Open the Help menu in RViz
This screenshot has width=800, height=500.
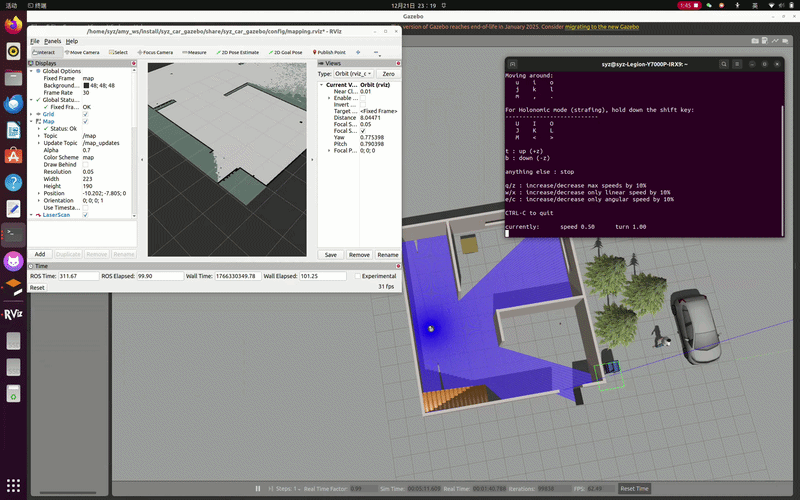(72, 41)
